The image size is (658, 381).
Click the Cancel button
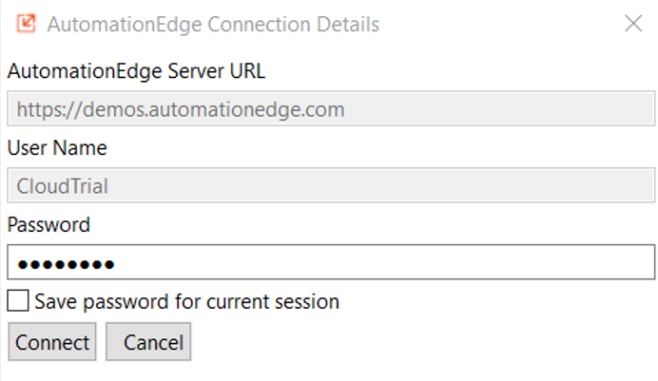[x=149, y=342]
